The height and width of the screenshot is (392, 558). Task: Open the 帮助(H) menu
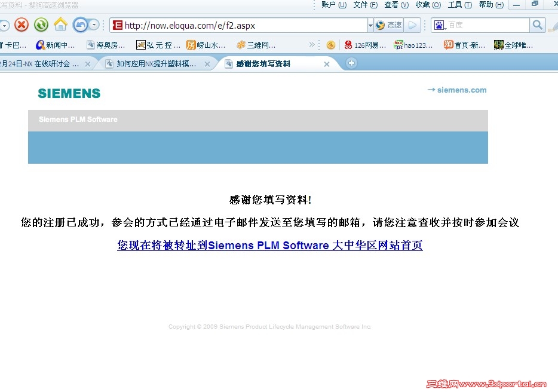491,5
